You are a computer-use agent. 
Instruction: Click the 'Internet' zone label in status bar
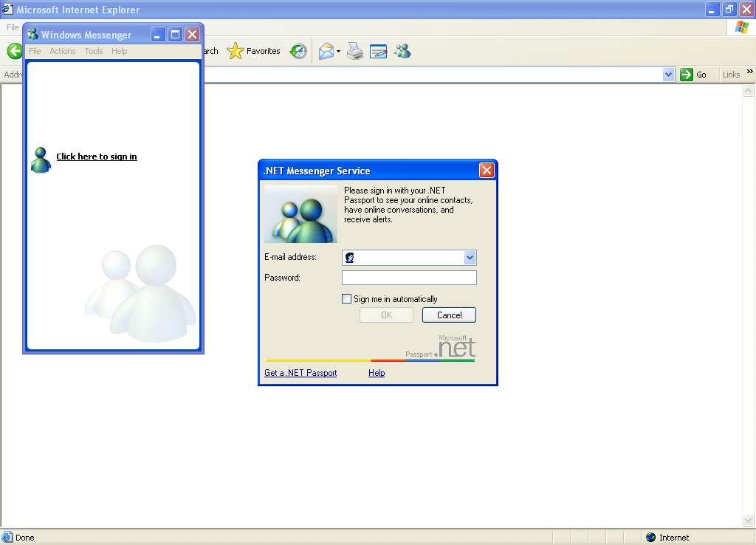point(673,538)
